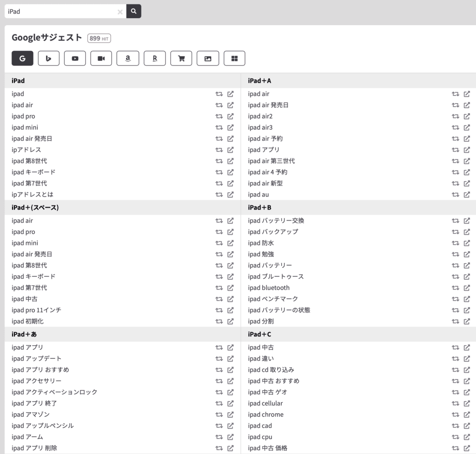Open external link for 'ipad アマゾン'

231,415
